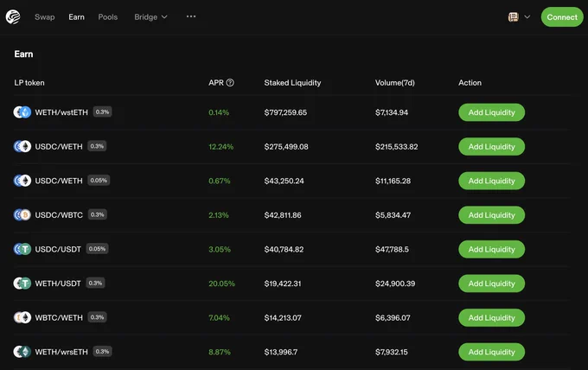Go to the Pools page
This screenshot has width=588, height=370.
click(108, 17)
